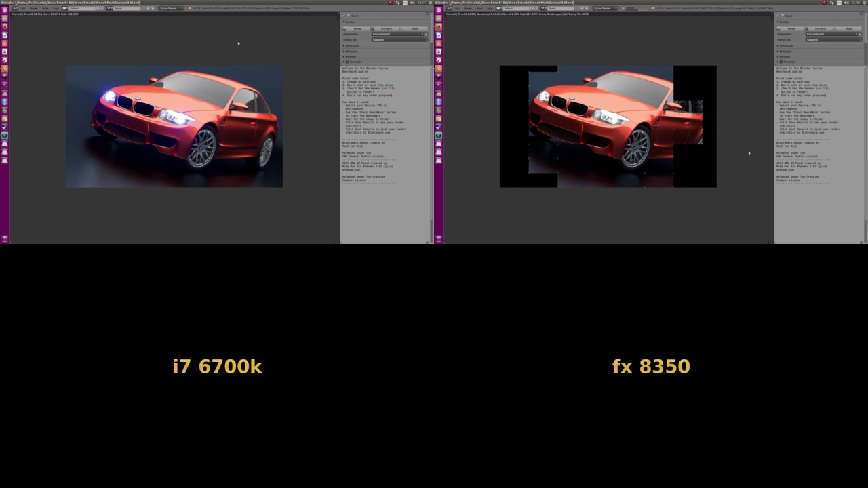Open System Settings gear in left launcher
The width and height of the screenshot is (868, 488).
[5, 60]
